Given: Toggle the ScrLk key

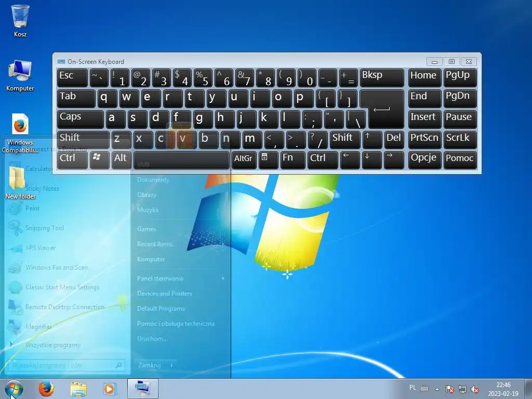Looking at the screenshot, I should click(x=460, y=140).
